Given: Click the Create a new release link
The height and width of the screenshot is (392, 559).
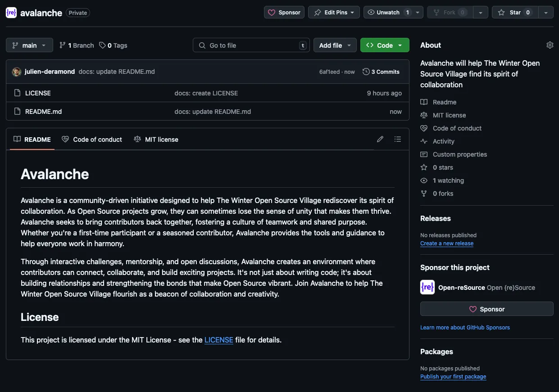Looking at the screenshot, I should [x=446, y=243].
